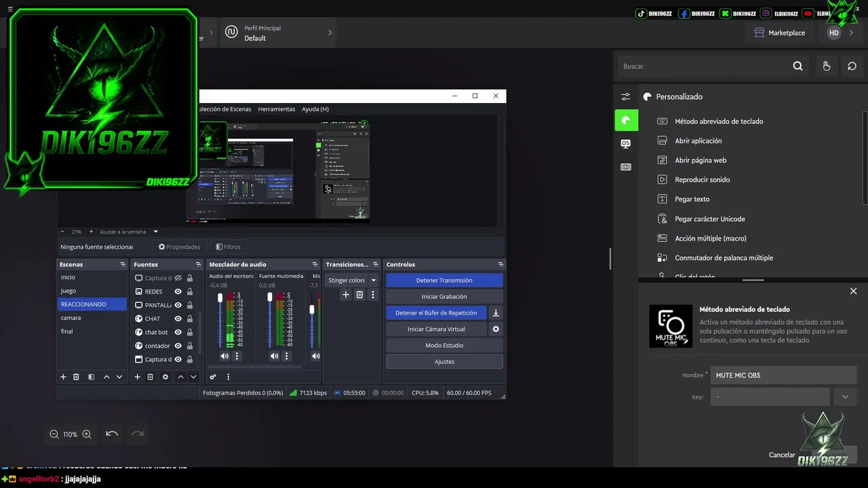Select Reproducir sonido action
868x488 pixels.
coord(702,180)
